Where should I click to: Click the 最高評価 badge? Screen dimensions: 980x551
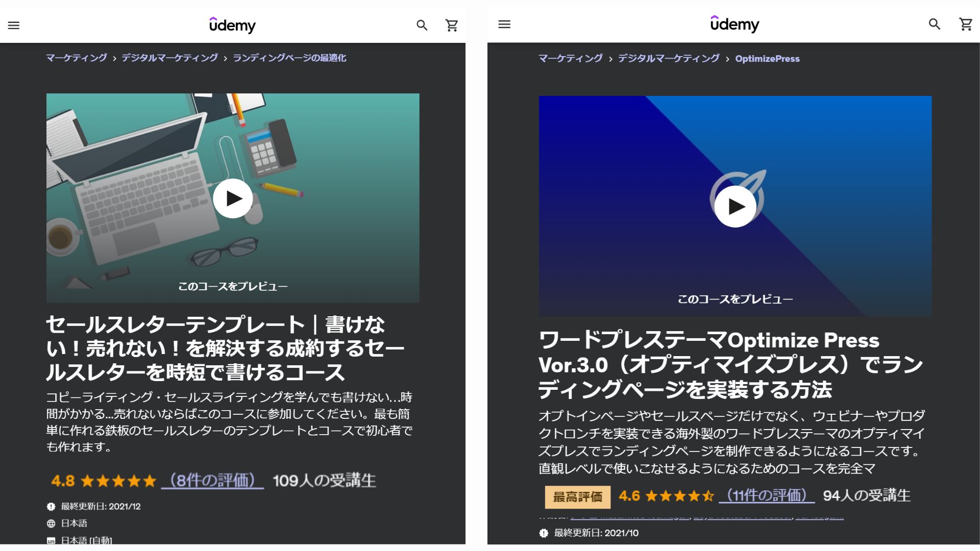click(578, 497)
